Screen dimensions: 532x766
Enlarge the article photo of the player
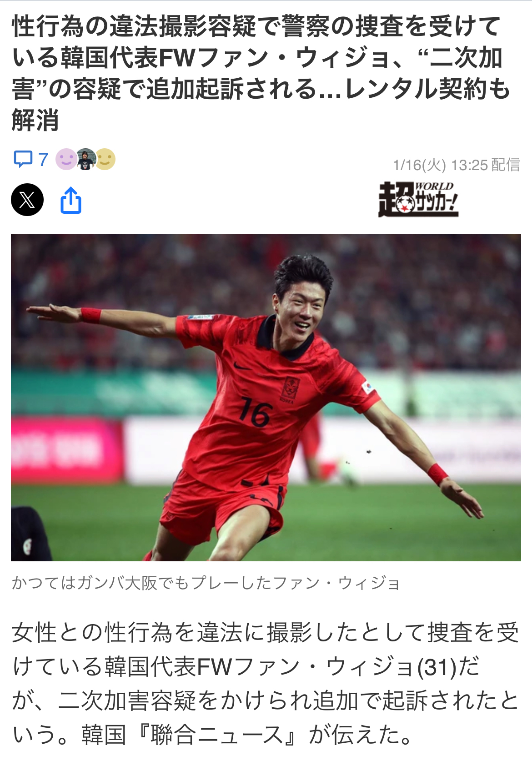click(x=266, y=398)
